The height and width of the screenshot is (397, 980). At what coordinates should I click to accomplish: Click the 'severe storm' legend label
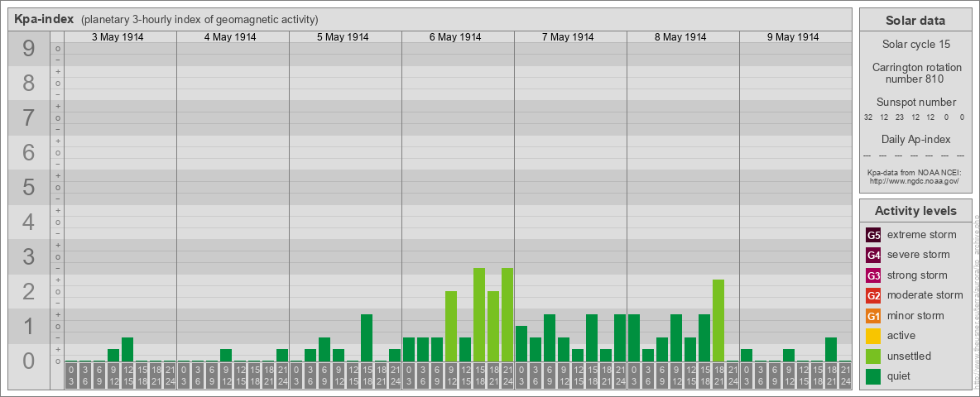tap(919, 256)
